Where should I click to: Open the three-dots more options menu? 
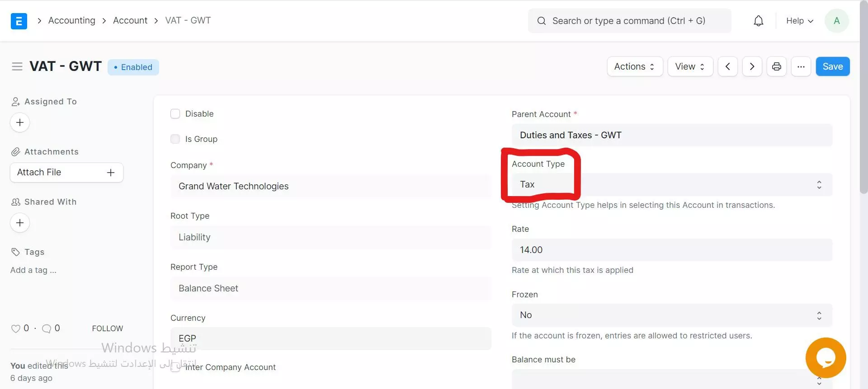click(x=801, y=66)
